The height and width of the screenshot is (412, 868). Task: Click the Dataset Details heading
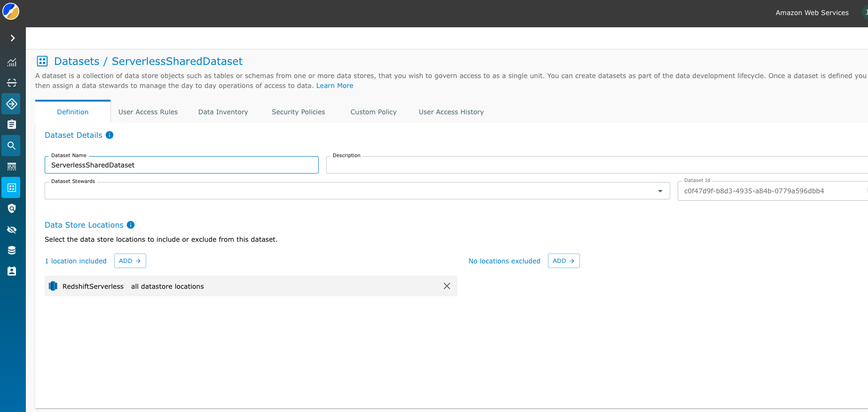[73, 135]
